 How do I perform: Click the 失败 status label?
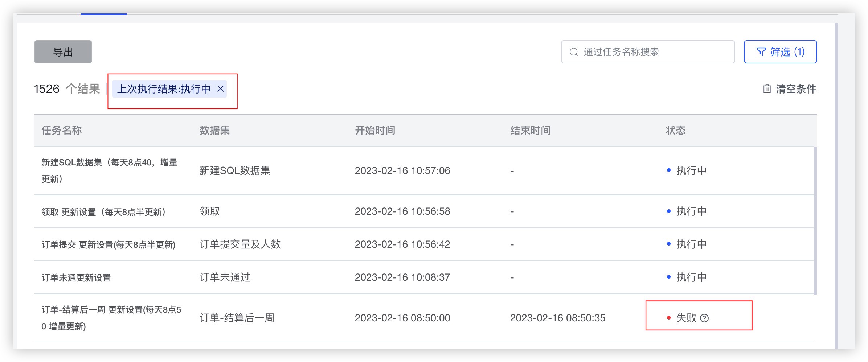(x=686, y=318)
